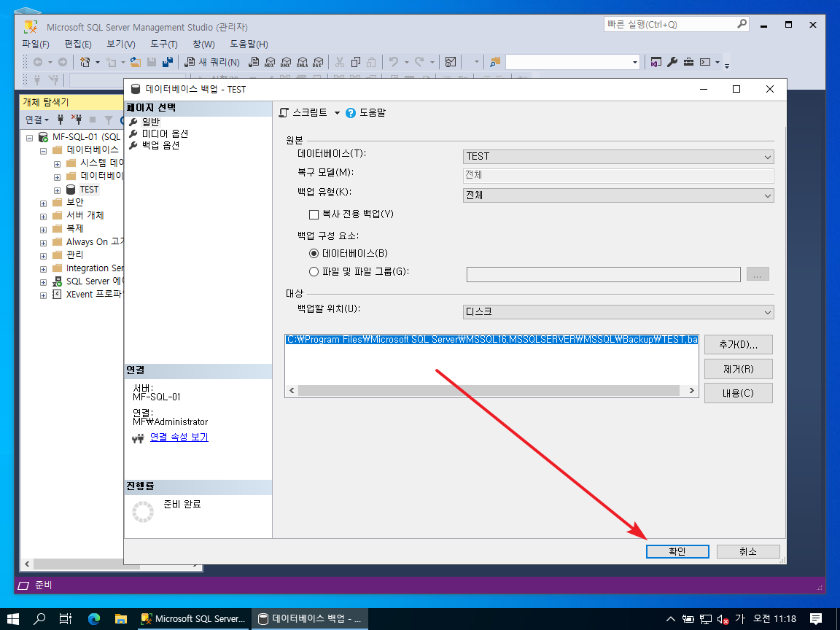
Task: Click the 제거(R) button
Action: coord(738,369)
